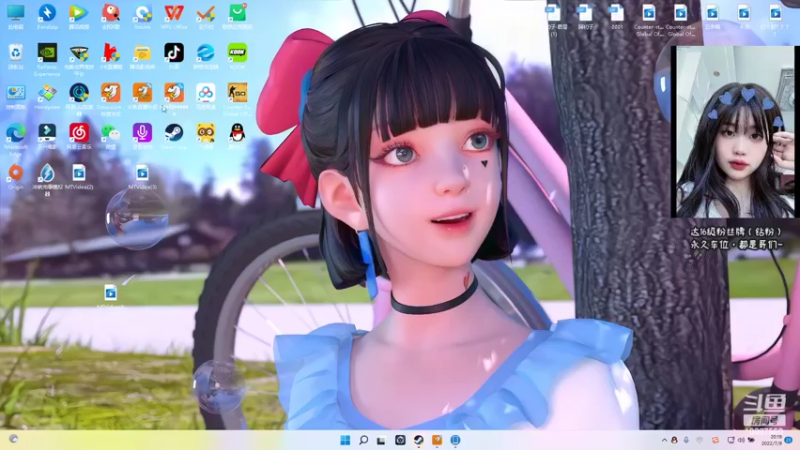Expand the hidden system tray icons chevron
800x450 pixels.
664,440
